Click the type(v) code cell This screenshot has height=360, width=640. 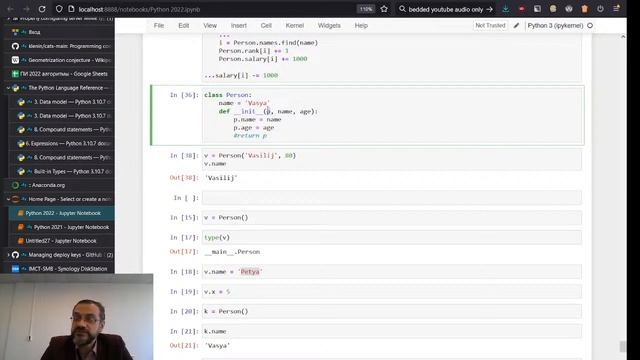tap(392, 238)
